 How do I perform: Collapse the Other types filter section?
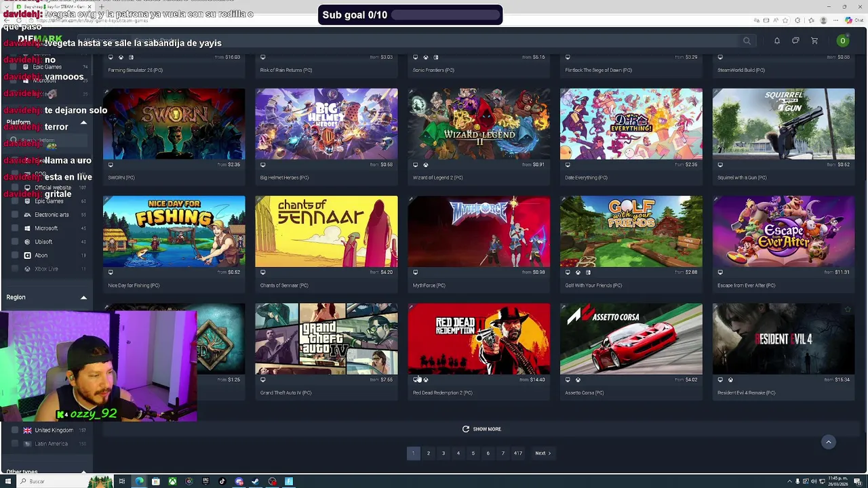pyautogui.click(x=83, y=472)
